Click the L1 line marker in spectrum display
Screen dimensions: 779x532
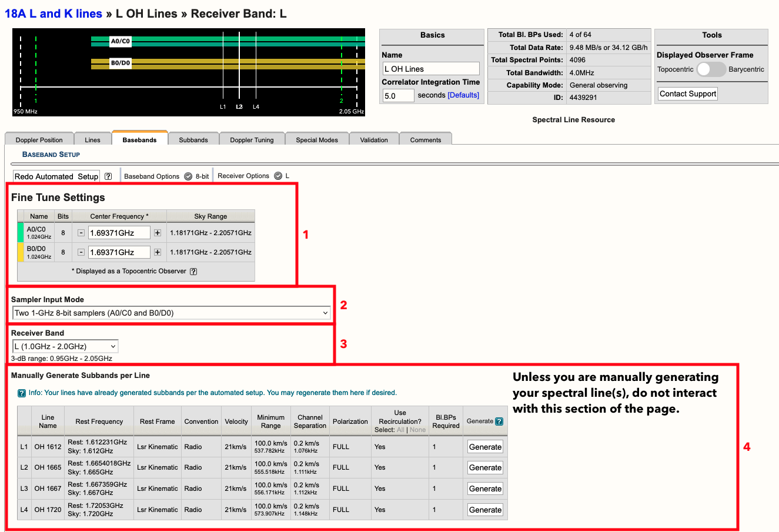pos(223,106)
